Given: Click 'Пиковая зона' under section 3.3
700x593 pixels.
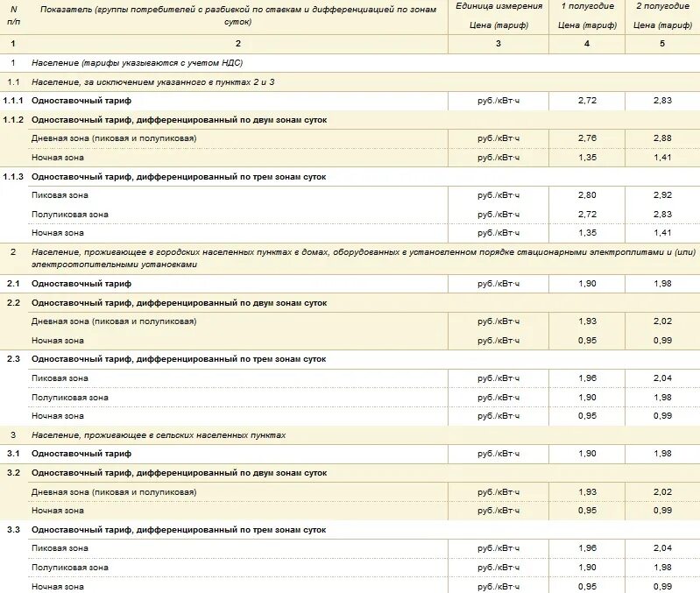Looking at the screenshot, I should click(60, 548).
